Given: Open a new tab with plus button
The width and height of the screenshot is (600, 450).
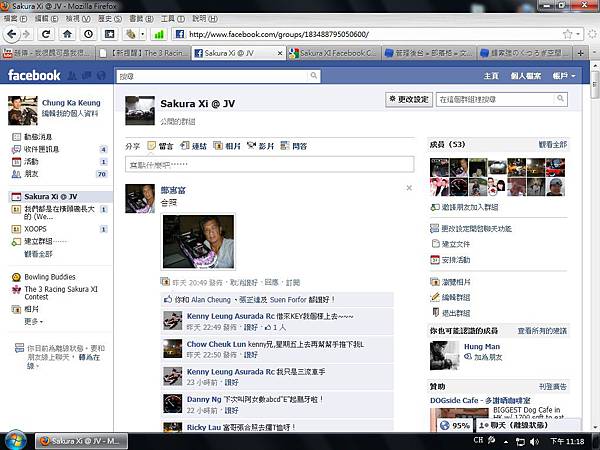Looking at the screenshot, I should point(580,53).
